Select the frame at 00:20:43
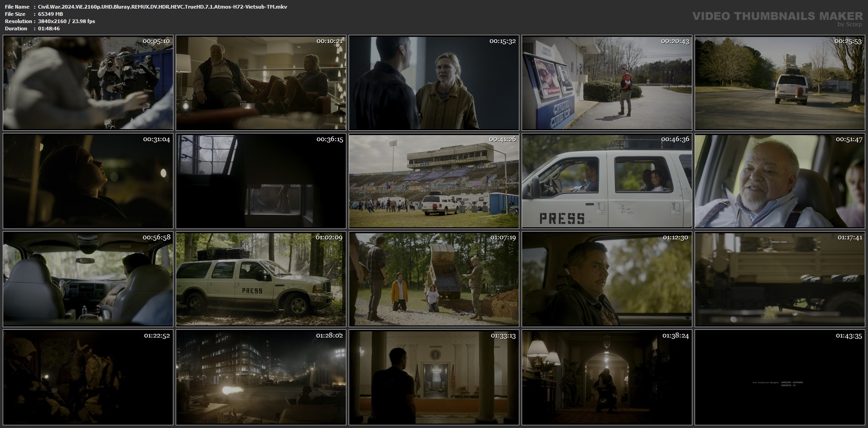The height and width of the screenshot is (428, 868). pos(607,83)
